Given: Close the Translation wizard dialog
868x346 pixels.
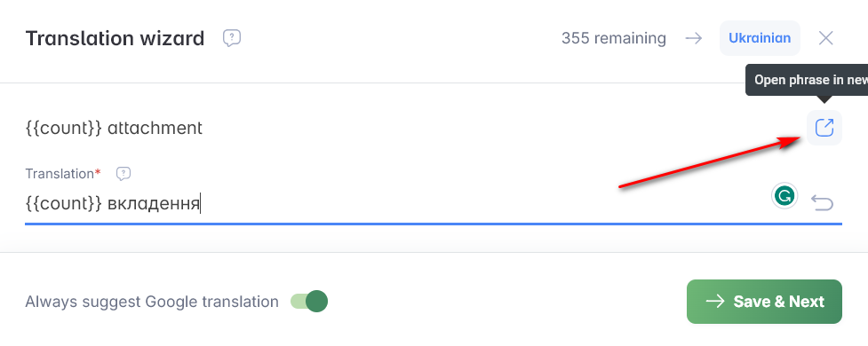Looking at the screenshot, I should (x=825, y=38).
